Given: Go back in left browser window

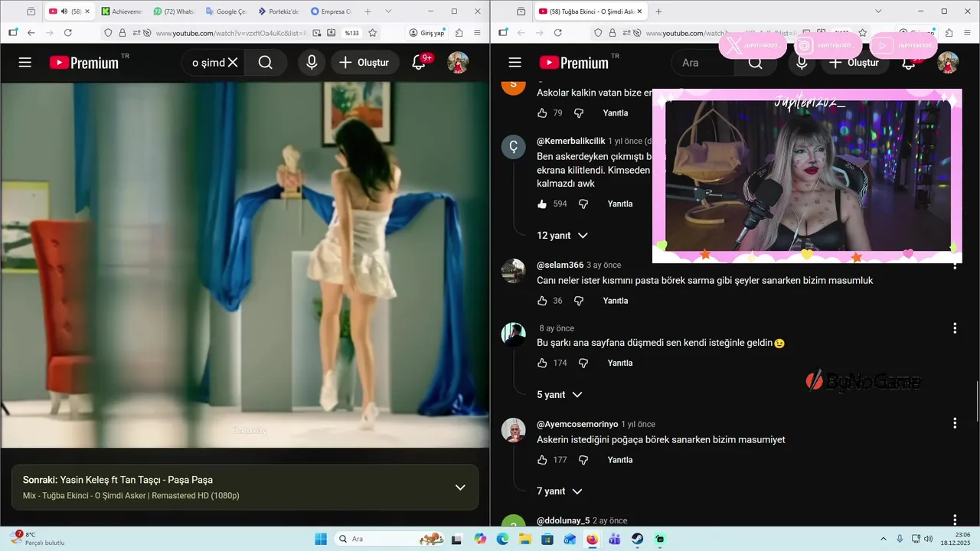Looking at the screenshot, I should click(x=31, y=33).
